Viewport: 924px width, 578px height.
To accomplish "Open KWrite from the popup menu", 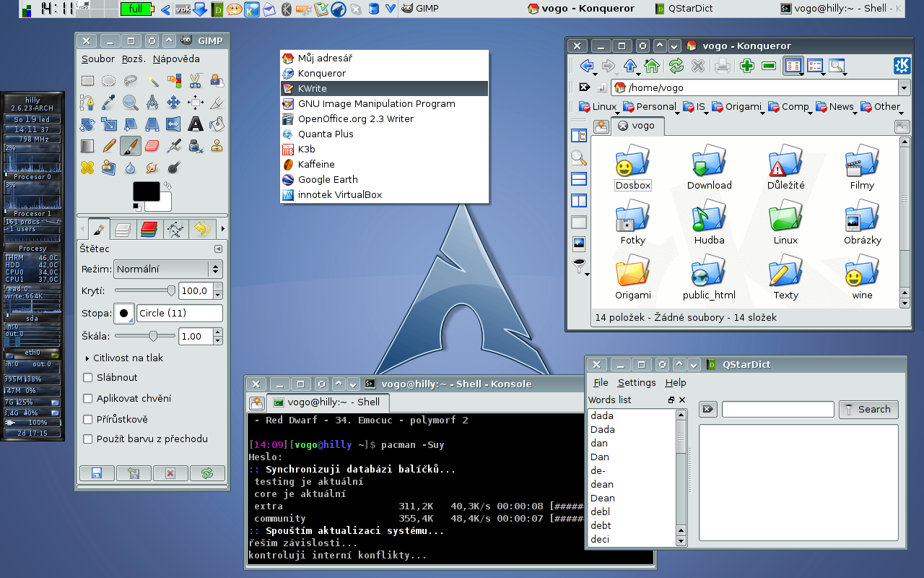I will click(x=313, y=89).
